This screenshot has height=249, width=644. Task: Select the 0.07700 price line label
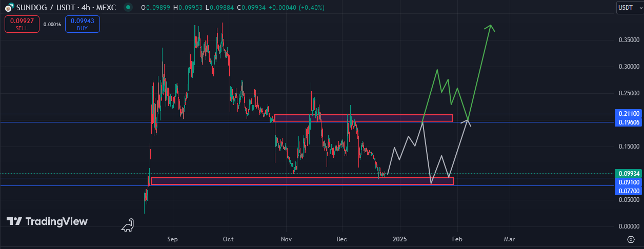coord(628,191)
